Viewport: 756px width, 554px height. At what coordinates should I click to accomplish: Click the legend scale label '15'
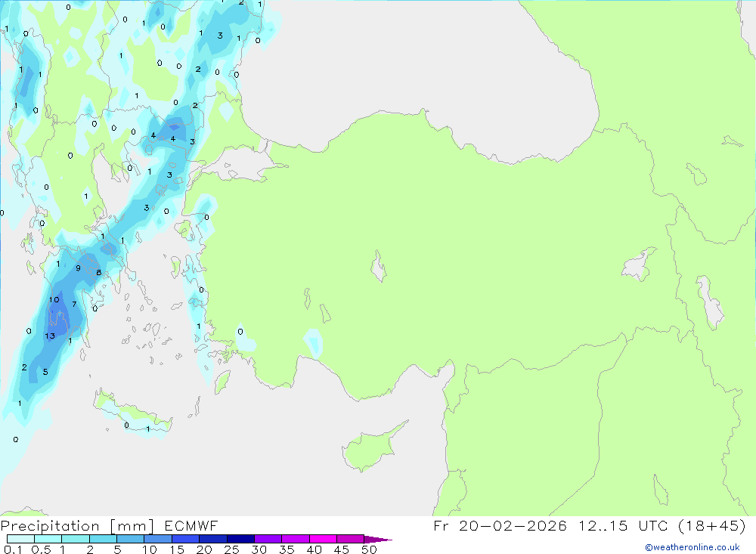click(x=177, y=549)
